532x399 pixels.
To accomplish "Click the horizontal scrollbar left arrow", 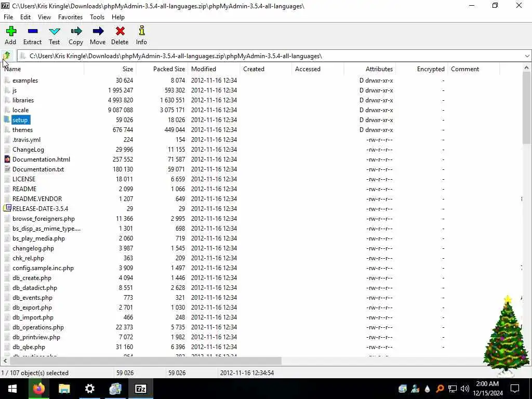I will (5, 361).
